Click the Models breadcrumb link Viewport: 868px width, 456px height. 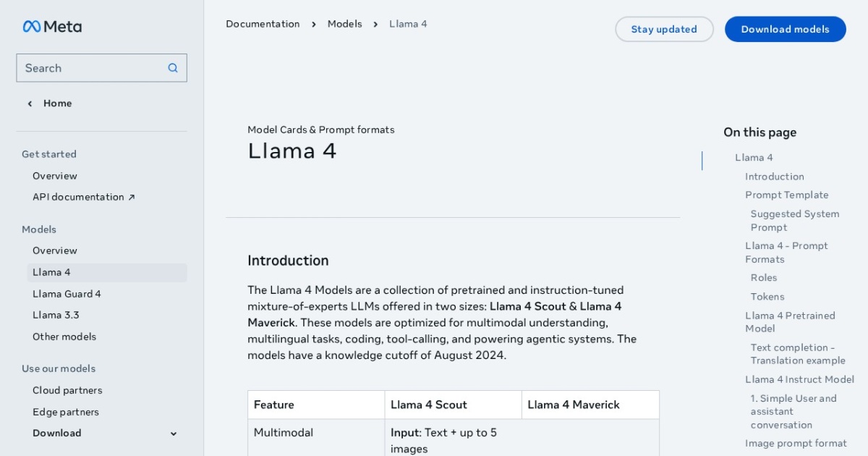(344, 23)
